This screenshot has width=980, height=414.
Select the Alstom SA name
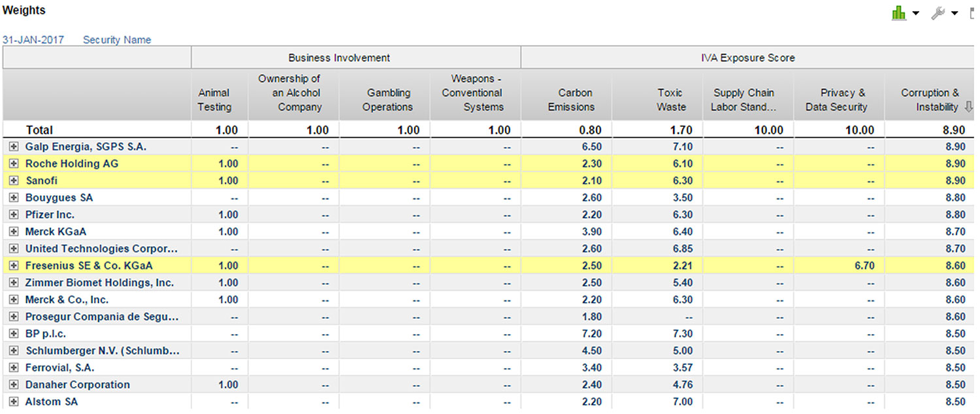tap(52, 402)
